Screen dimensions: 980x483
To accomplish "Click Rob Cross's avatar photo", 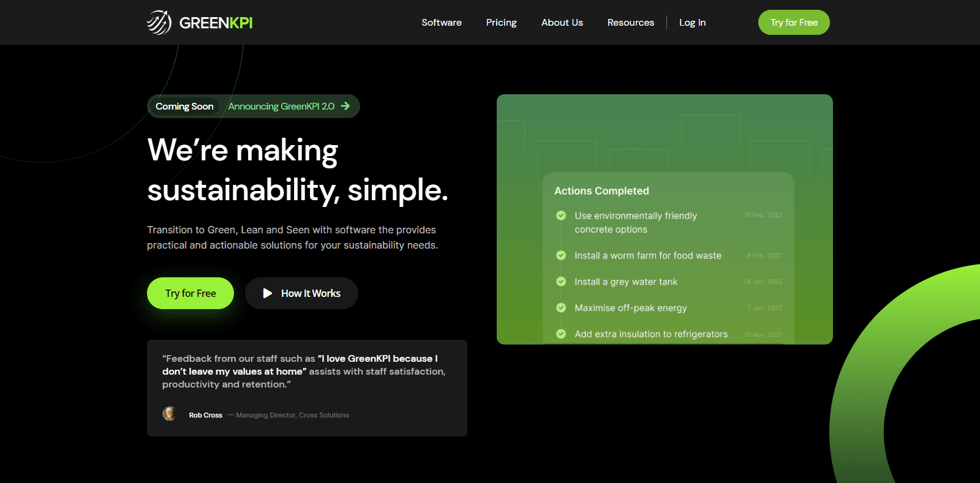I will (169, 414).
